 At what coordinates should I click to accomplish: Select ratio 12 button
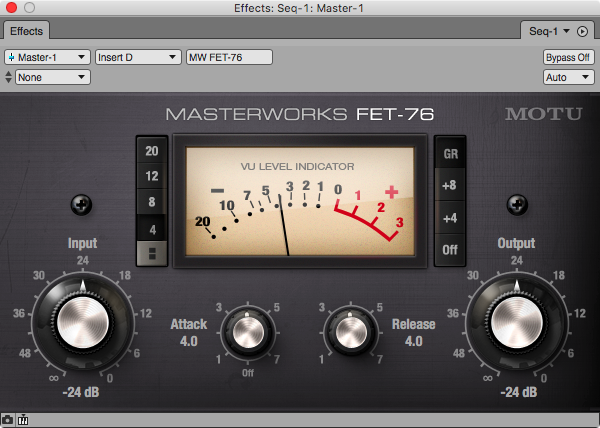[152, 176]
